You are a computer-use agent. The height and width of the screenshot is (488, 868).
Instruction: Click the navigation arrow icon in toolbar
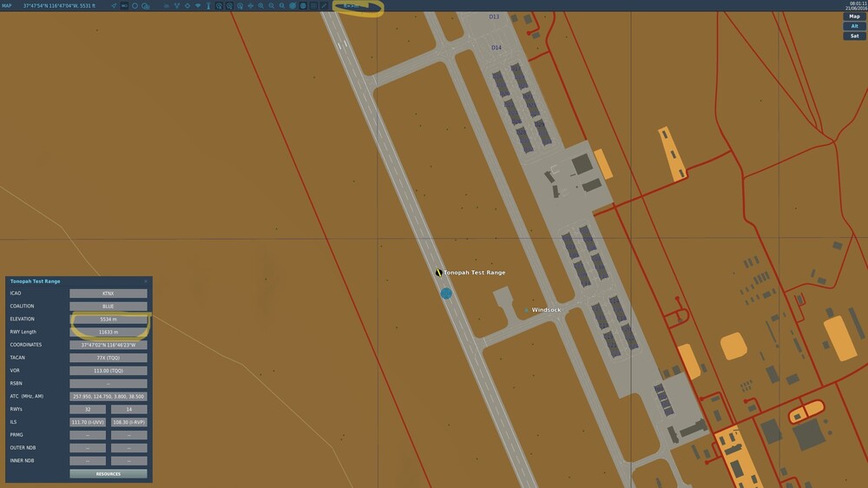[114, 5]
